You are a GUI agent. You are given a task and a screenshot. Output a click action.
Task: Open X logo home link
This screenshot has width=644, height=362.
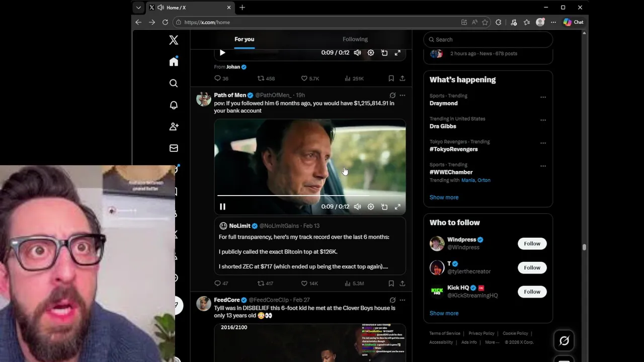point(174,40)
